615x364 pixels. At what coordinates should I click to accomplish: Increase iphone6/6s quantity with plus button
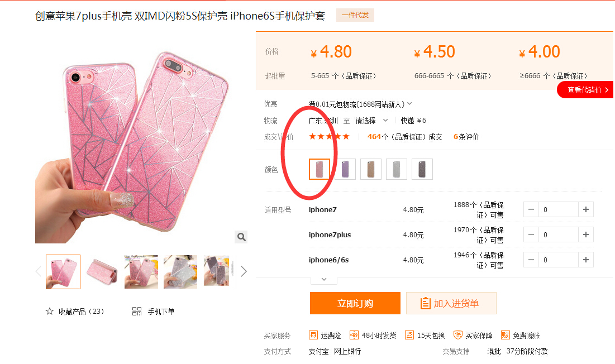[585, 260]
